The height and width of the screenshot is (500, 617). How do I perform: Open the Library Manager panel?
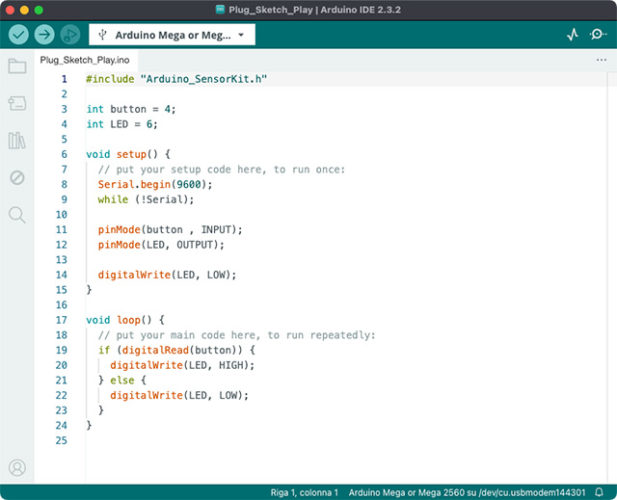click(x=17, y=140)
